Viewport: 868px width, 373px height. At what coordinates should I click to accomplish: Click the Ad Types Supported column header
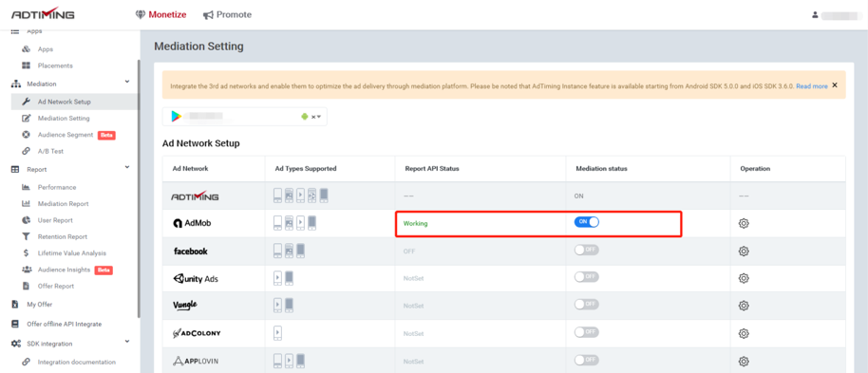(306, 169)
